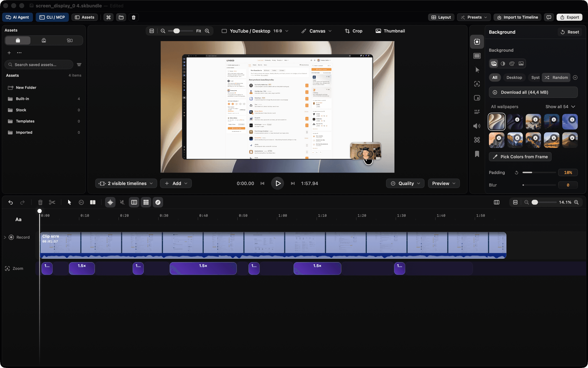The width and height of the screenshot is (588, 368).
Task: Delete selection with timeline trash icon
Action: coord(40,202)
